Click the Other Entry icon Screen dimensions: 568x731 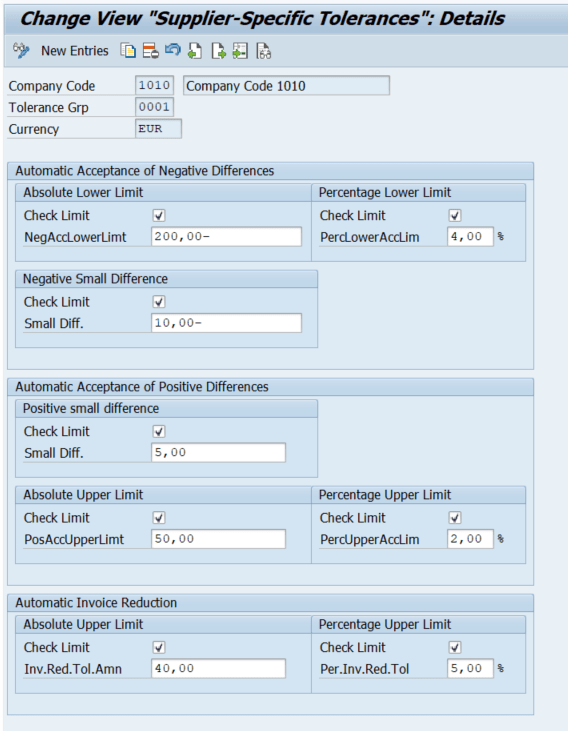tap(240, 50)
